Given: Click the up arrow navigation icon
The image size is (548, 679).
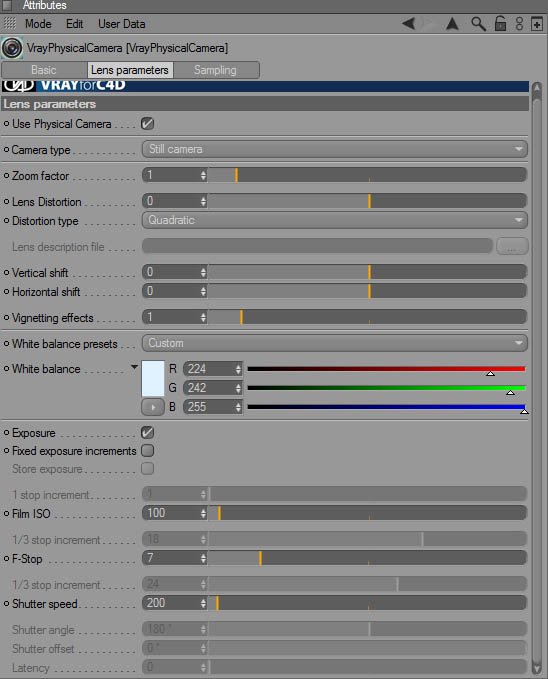Looking at the screenshot, I should tap(452, 23).
